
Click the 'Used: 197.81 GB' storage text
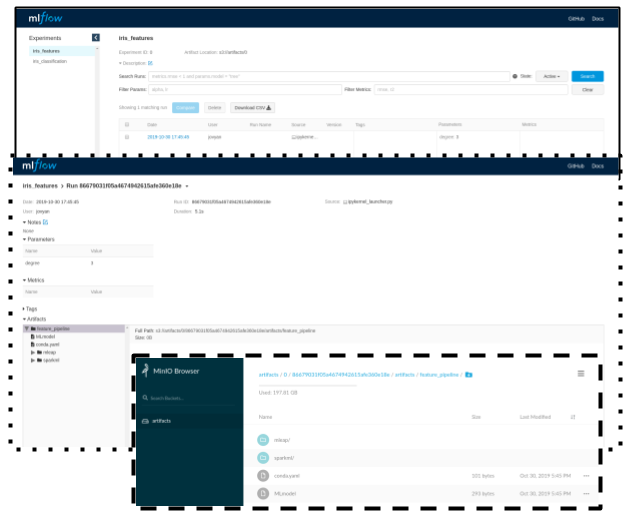point(278,393)
